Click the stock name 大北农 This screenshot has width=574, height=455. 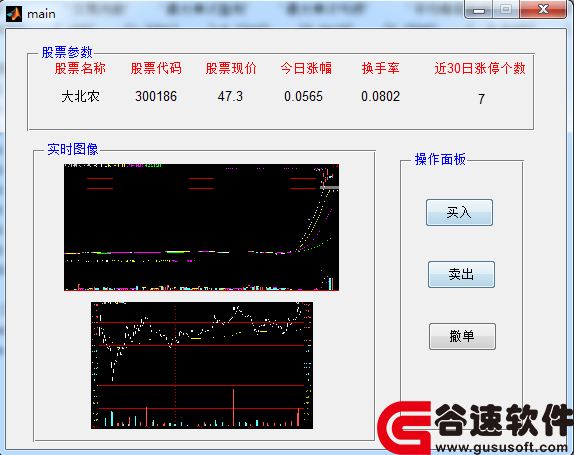click(x=81, y=97)
